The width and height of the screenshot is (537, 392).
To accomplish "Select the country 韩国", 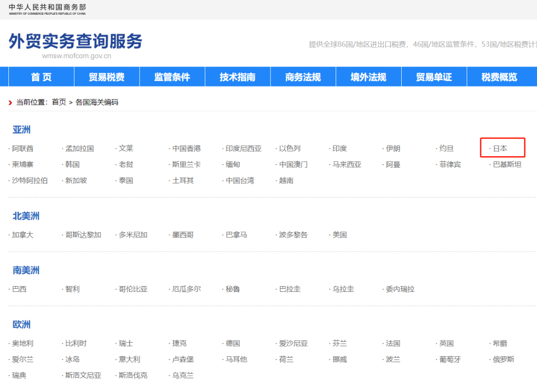I will (x=72, y=165).
